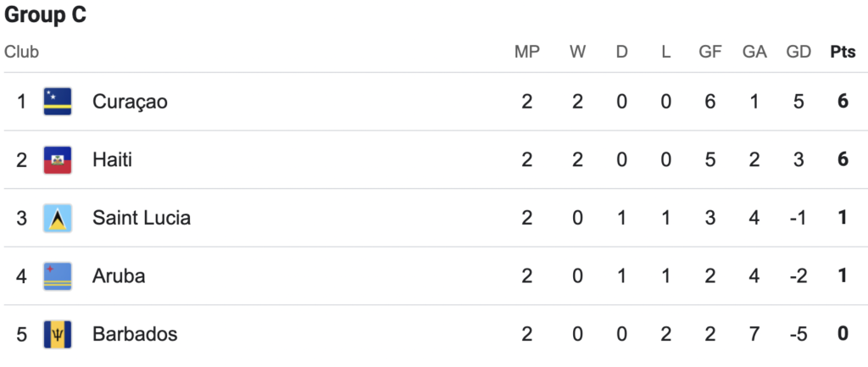The image size is (868, 367).
Task: Click Curaçao's points value 6
Action: [x=843, y=102]
